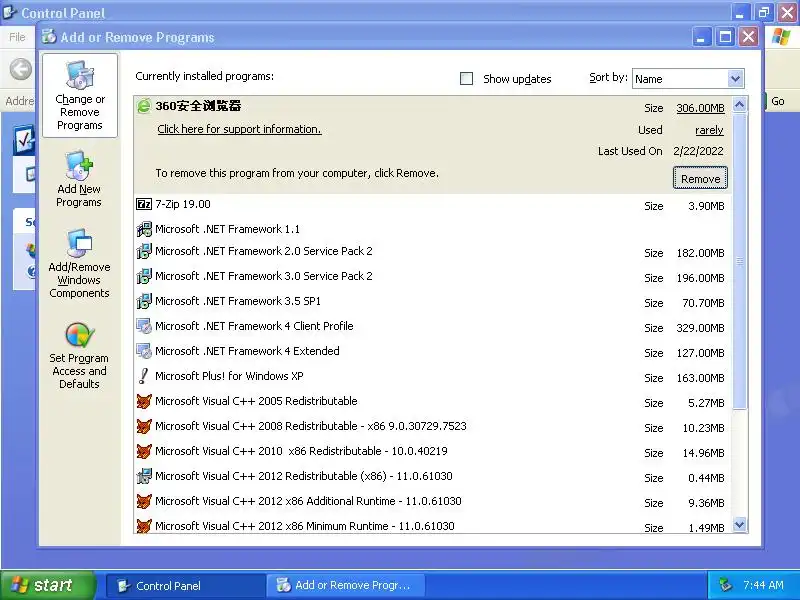Remove the 360 browser program
Image resolution: width=800 pixels, height=600 pixels.
coord(700,179)
